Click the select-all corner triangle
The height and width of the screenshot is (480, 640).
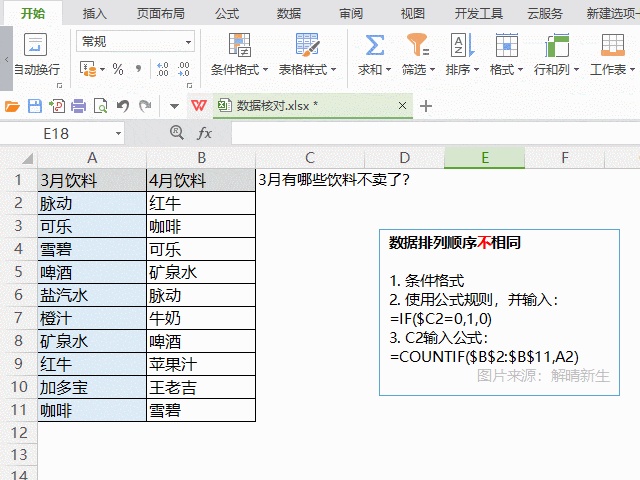click(27, 158)
